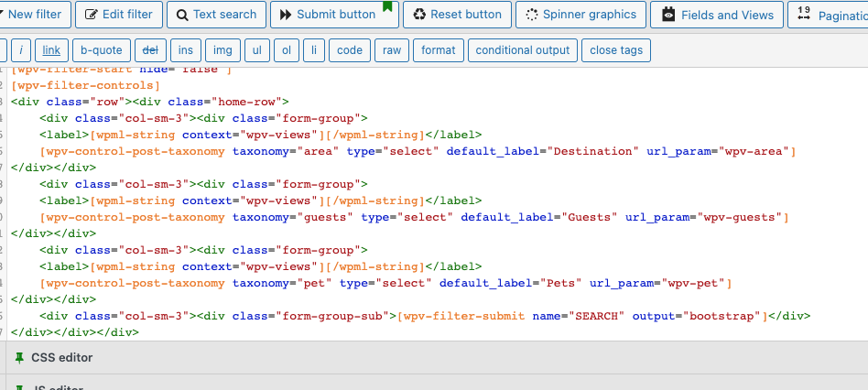Viewport: 868px width, 390px height.
Task: Insert ul list tag
Action: 257,50
